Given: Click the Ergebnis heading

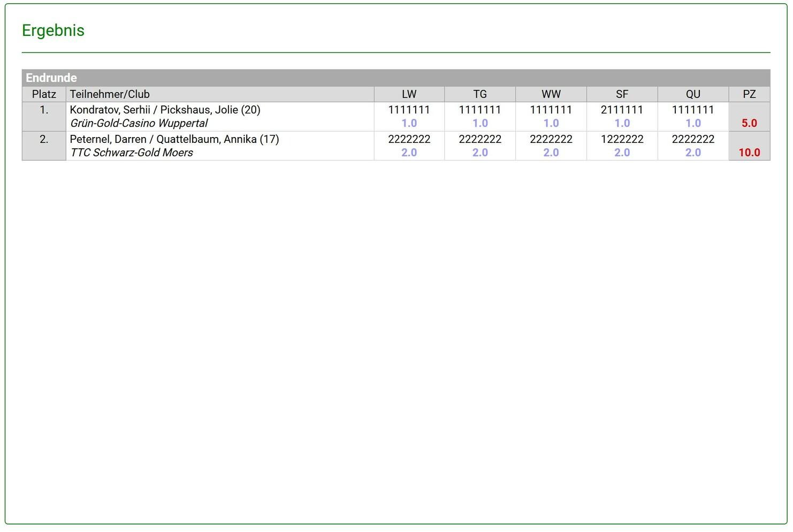Looking at the screenshot, I should tap(53, 31).
